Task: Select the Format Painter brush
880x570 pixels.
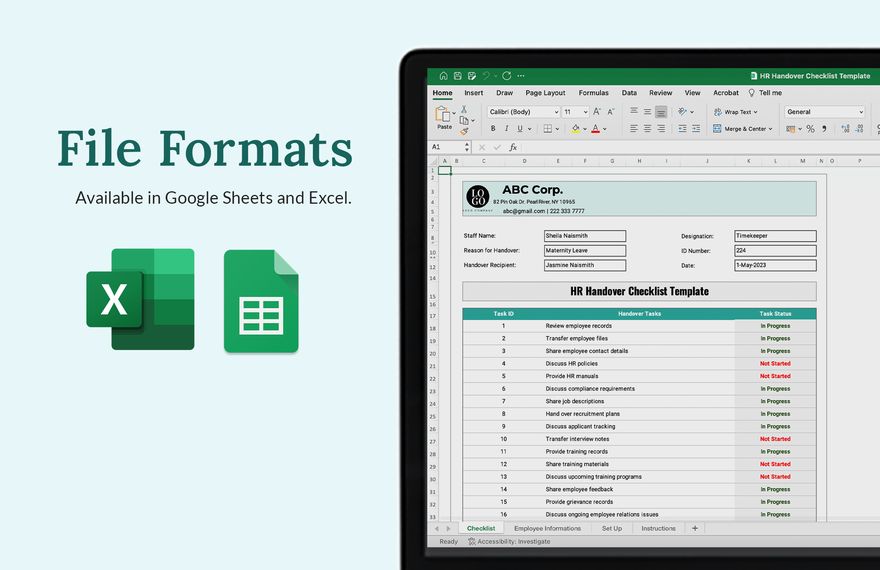Action: [464, 131]
